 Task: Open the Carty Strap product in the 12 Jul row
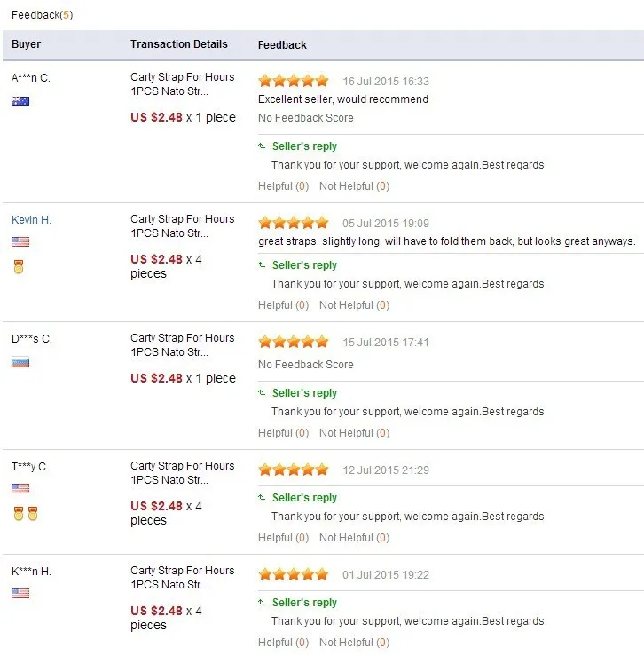[x=182, y=472]
